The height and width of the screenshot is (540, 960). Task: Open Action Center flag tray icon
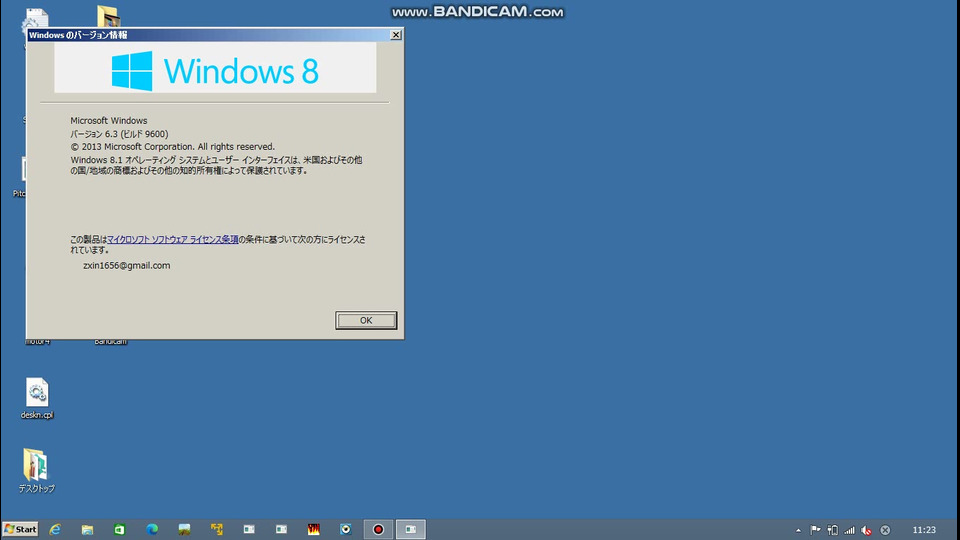pyautogui.click(x=816, y=530)
